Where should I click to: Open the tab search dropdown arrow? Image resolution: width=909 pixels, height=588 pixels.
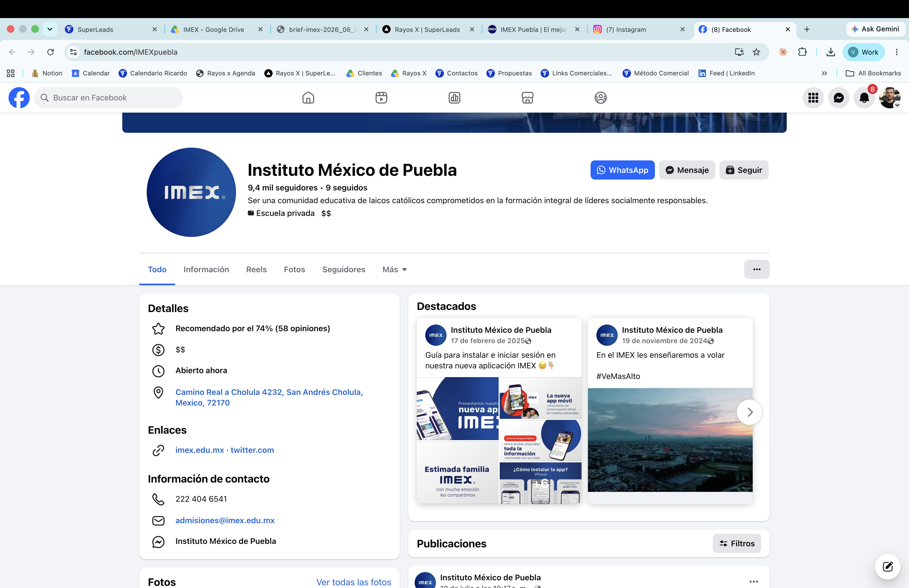click(50, 29)
